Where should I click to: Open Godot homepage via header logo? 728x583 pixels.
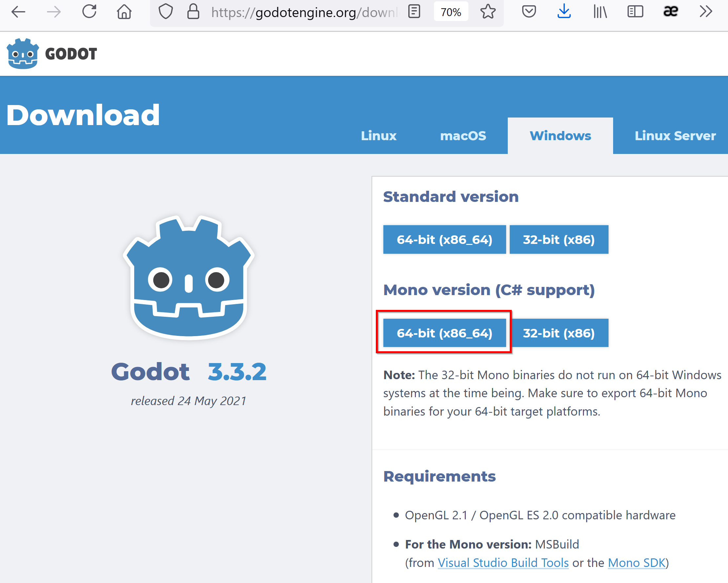tap(52, 54)
